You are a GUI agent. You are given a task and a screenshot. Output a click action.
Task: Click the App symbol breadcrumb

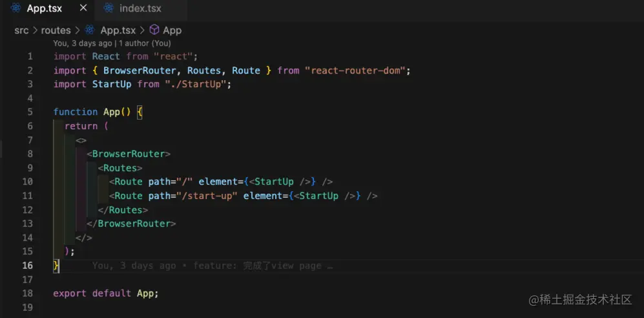[172, 30]
